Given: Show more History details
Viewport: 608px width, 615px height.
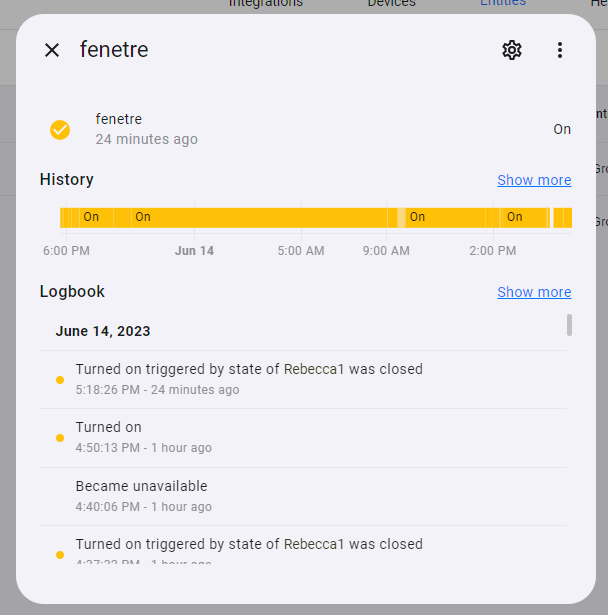Looking at the screenshot, I should click(x=534, y=180).
